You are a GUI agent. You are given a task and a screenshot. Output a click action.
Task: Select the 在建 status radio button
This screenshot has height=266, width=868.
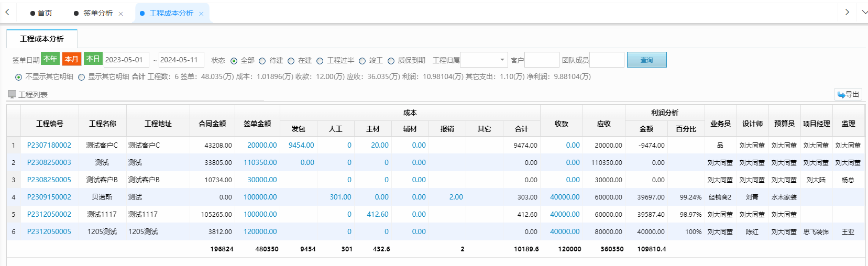pyautogui.click(x=291, y=61)
